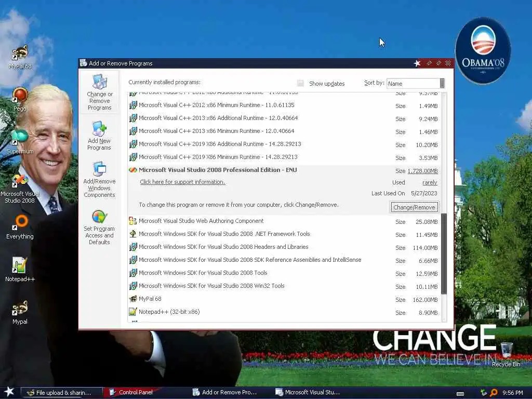Screen dimensions: 532x399
Task: Select Visual C++ 2012 x86 Minimum Runtime text
Action: [217, 105]
